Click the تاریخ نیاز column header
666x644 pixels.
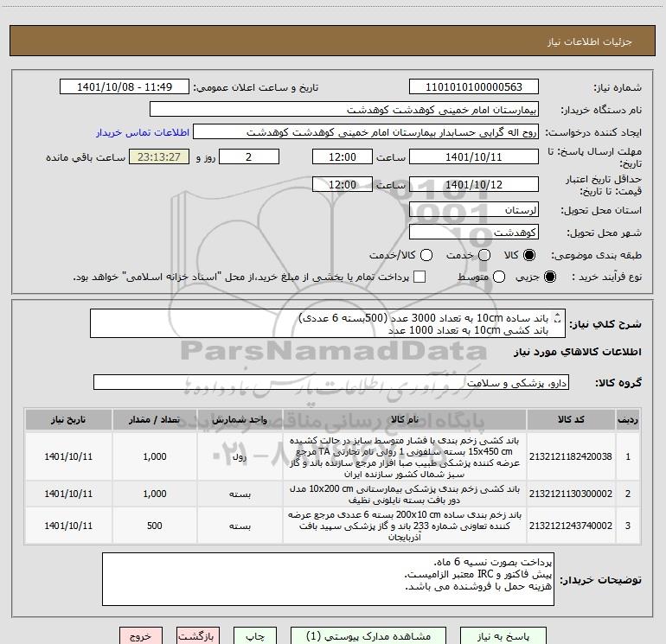coord(68,420)
